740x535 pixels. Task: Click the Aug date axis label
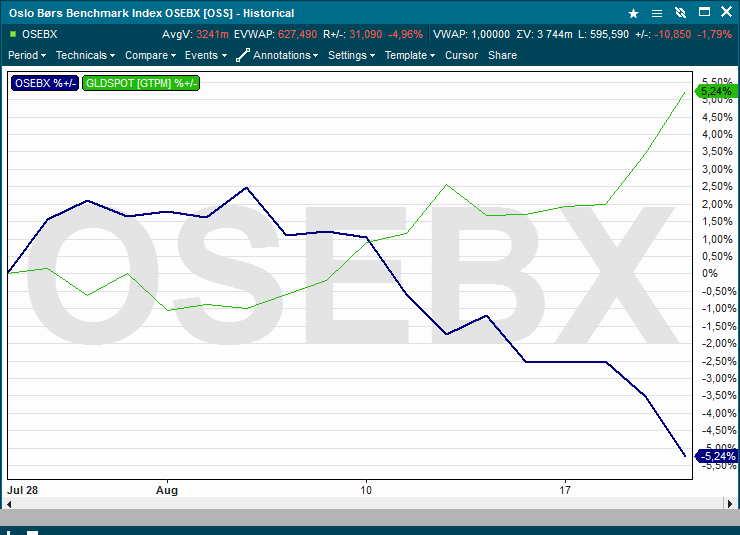[x=167, y=490]
